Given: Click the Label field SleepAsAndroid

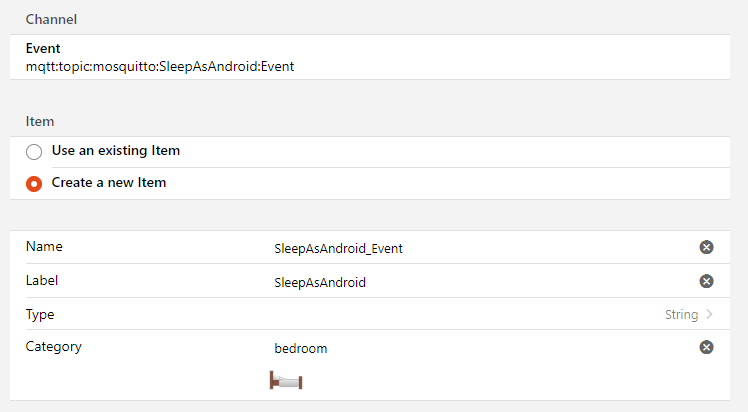Looking at the screenshot, I should click(x=320, y=283).
